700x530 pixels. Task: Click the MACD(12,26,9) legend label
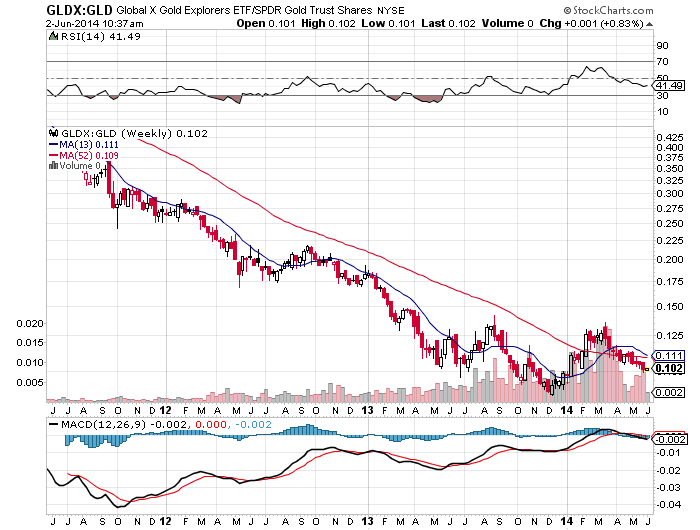pos(103,425)
